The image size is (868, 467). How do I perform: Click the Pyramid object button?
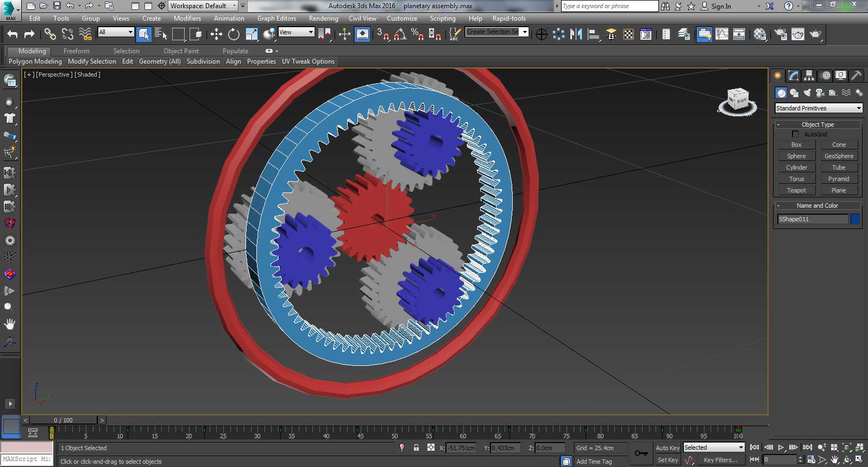(x=839, y=179)
